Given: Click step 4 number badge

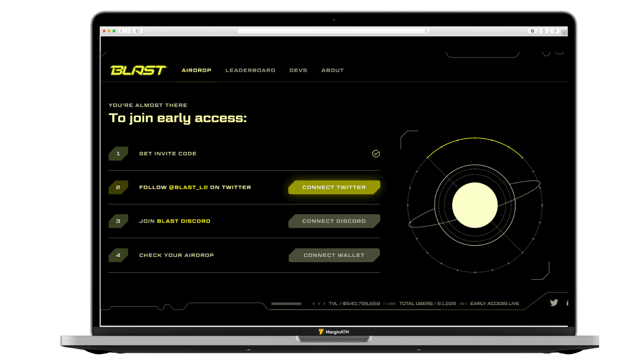Looking at the screenshot, I should 118,255.
